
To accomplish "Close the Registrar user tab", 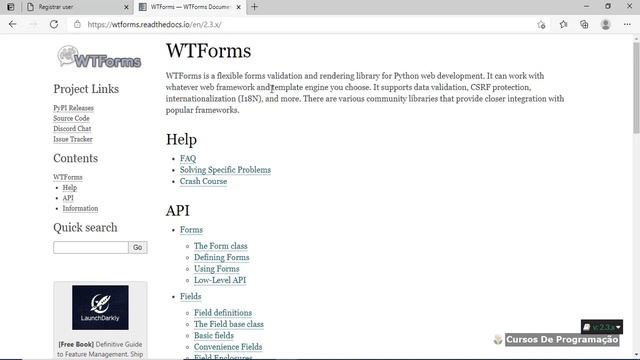I will point(126,7).
